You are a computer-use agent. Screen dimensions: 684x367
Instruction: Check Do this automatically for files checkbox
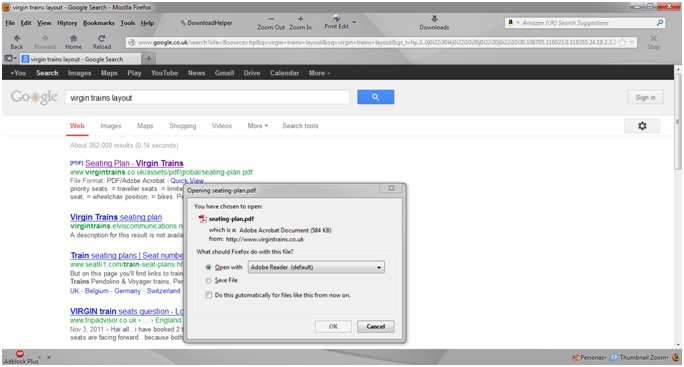(x=209, y=295)
